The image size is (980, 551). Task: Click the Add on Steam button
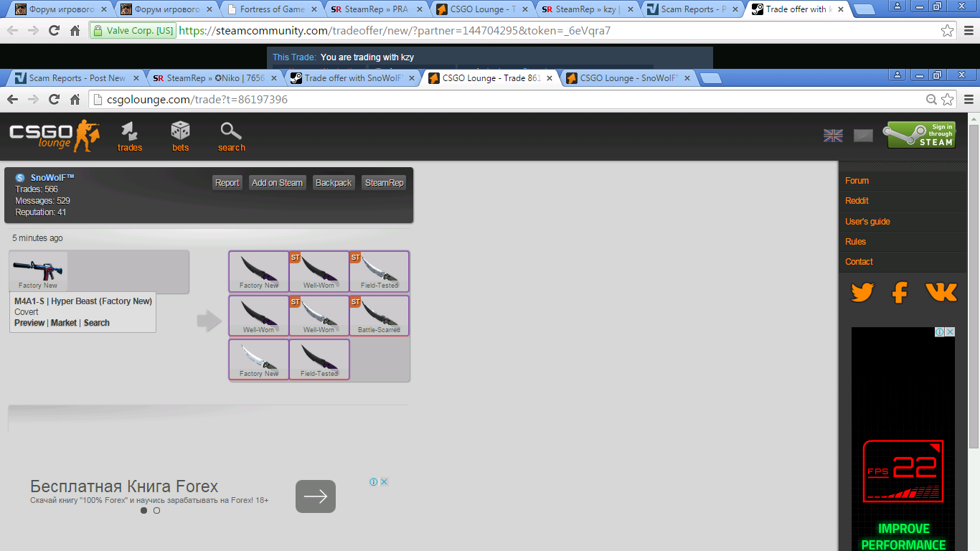point(277,183)
